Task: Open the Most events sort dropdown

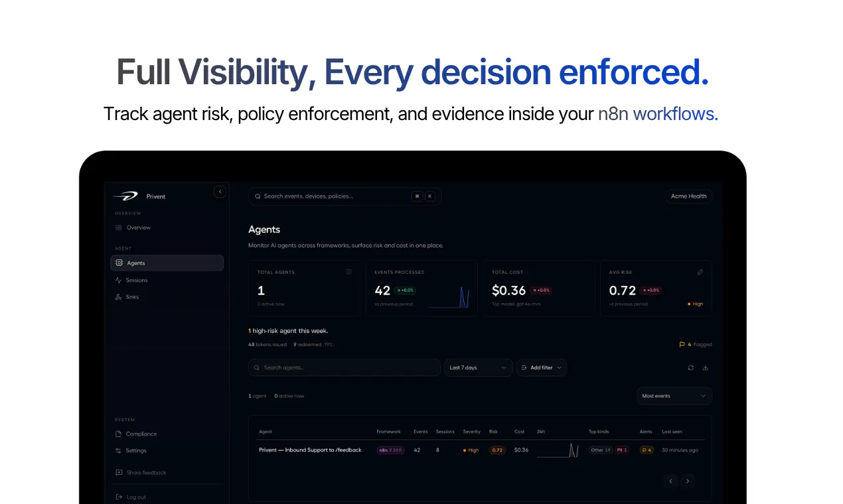Action: click(x=674, y=396)
